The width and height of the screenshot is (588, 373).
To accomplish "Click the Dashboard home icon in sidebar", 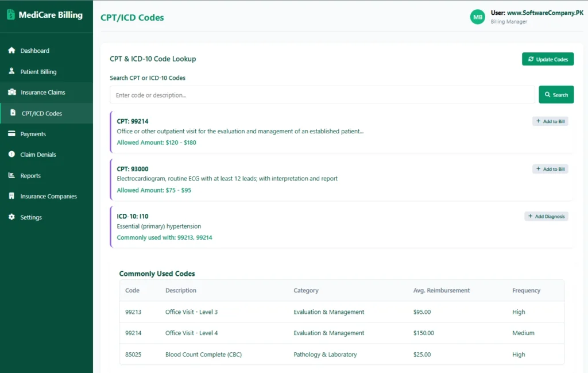I will [11, 51].
